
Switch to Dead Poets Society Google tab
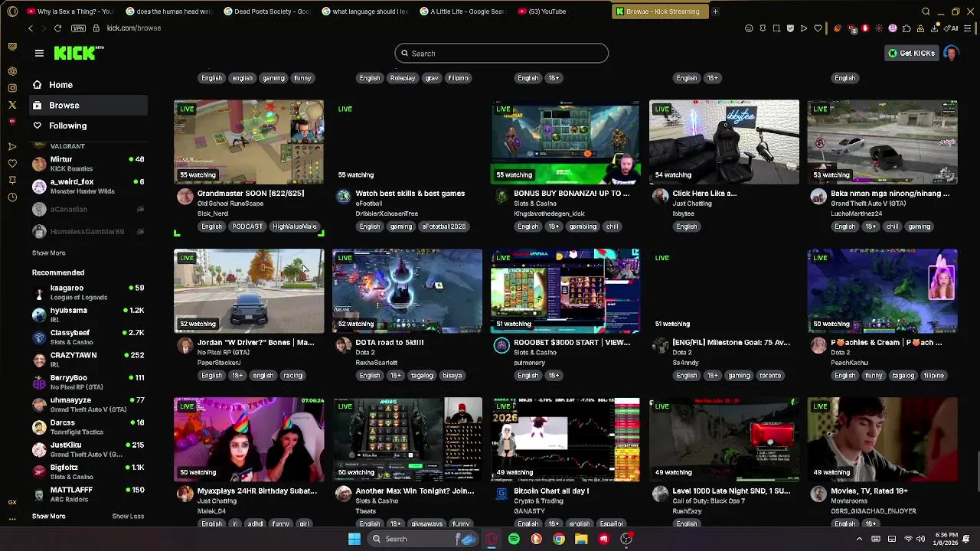click(x=266, y=11)
